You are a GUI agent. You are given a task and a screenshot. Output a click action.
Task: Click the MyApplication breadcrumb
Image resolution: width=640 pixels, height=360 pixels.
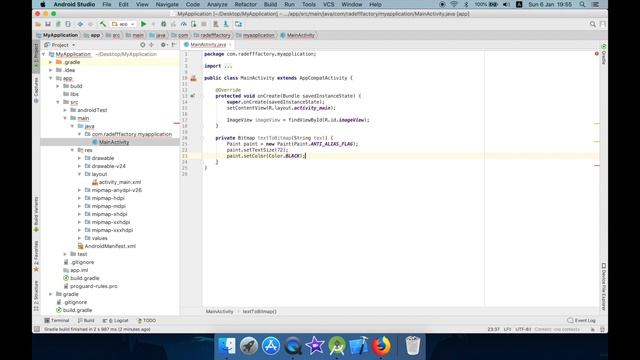pyautogui.click(x=57, y=36)
